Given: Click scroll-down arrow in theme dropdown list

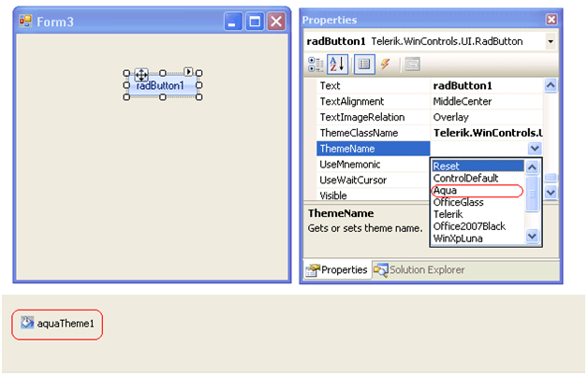Looking at the screenshot, I should (532, 236).
